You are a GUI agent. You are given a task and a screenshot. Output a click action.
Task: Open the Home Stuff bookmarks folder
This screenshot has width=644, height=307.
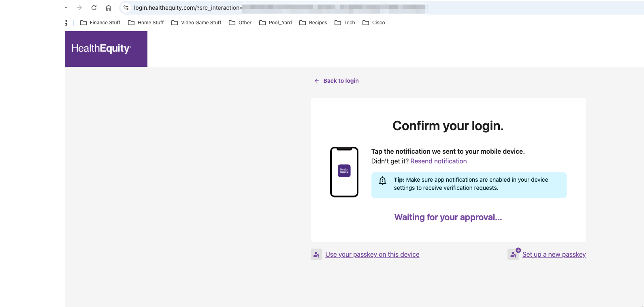point(146,23)
